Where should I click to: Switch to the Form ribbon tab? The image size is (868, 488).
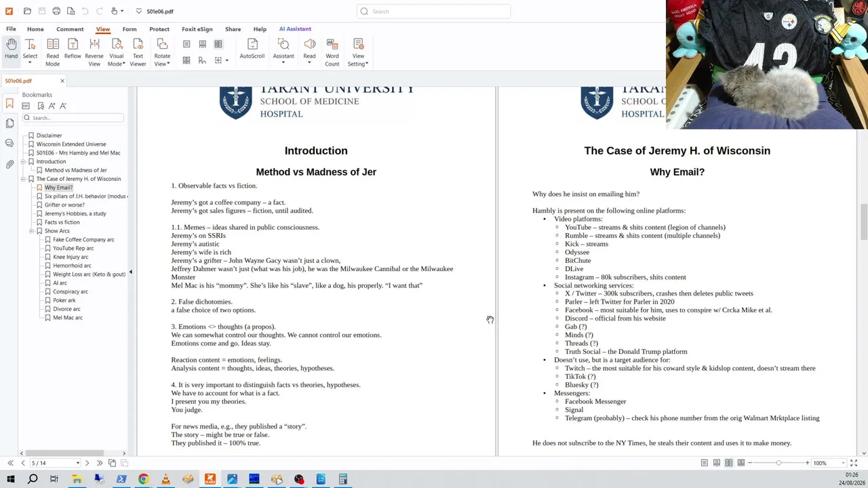click(x=130, y=29)
